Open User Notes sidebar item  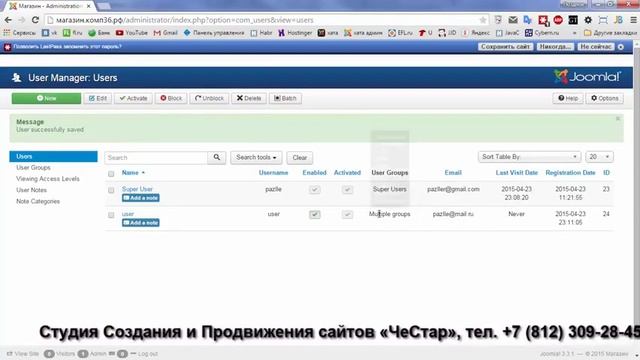[x=31, y=190]
